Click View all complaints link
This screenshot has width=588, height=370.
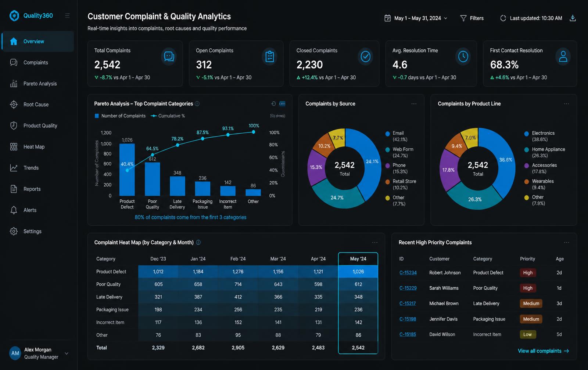[x=544, y=351]
